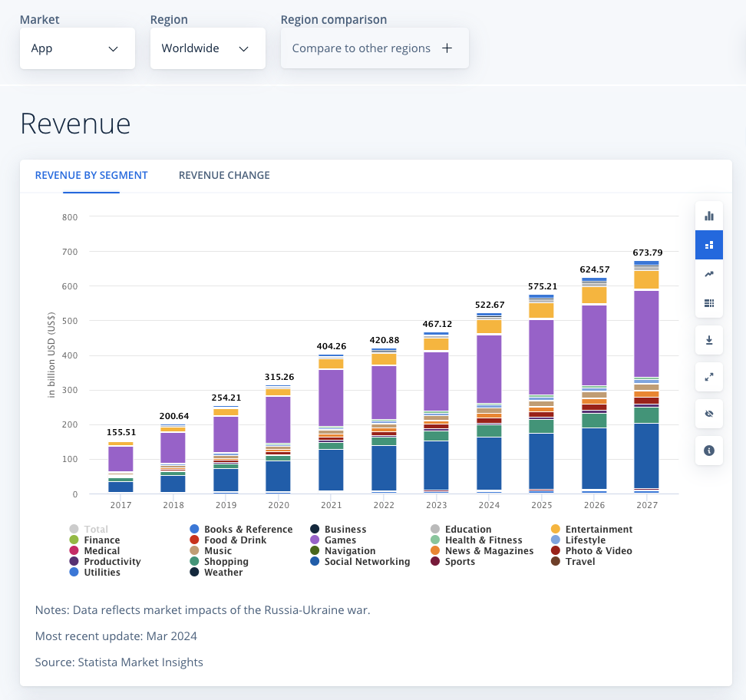
Task: Expand chart to fullscreen
Action: click(x=708, y=377)
